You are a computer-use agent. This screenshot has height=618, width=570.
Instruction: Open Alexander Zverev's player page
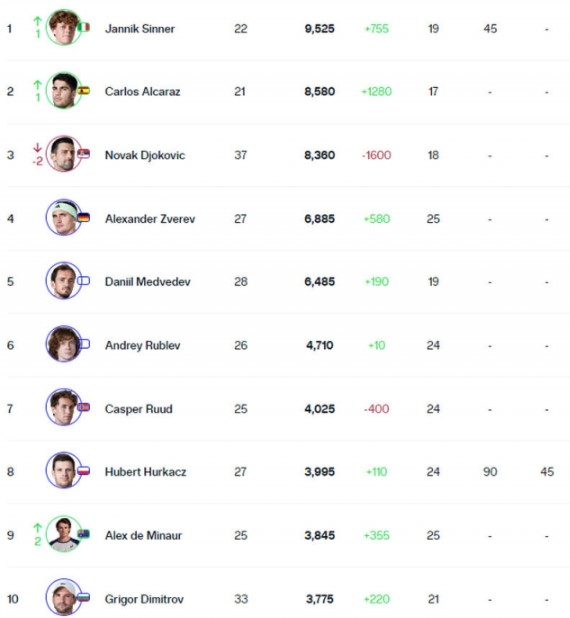click(150, 219)
